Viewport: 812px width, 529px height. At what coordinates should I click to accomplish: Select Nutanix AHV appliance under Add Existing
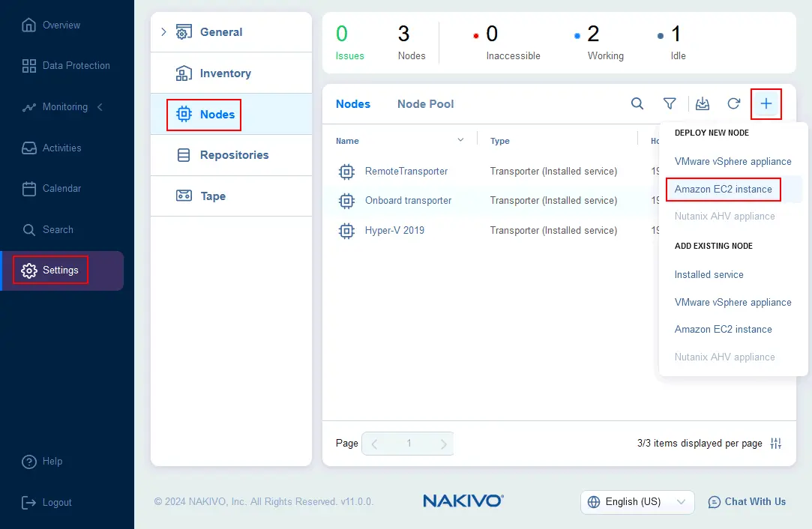click(x=724, y=357)
